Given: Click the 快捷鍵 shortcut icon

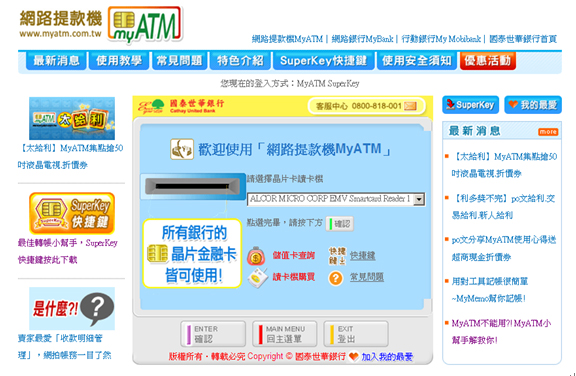Looking at the screenshot, I should pos(337,256).
